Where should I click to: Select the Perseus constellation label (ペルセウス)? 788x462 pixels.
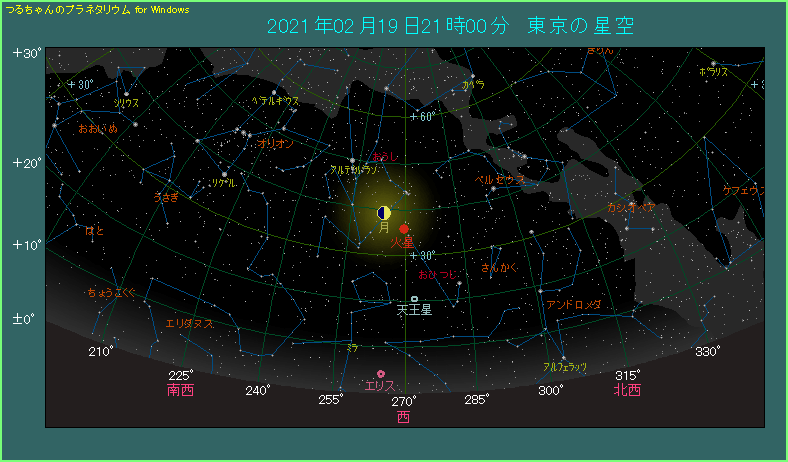click(499, 180)
